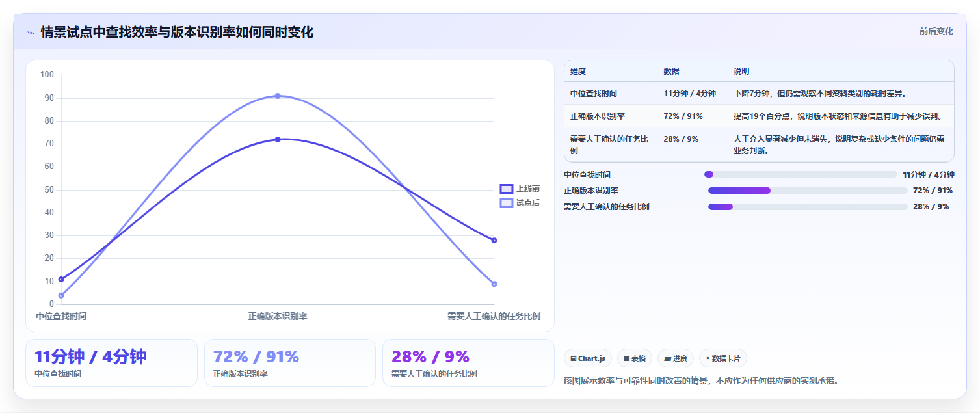Click the 试点后 data point at 9
This screenshot has width=980, height=413.
click(494, 284)
